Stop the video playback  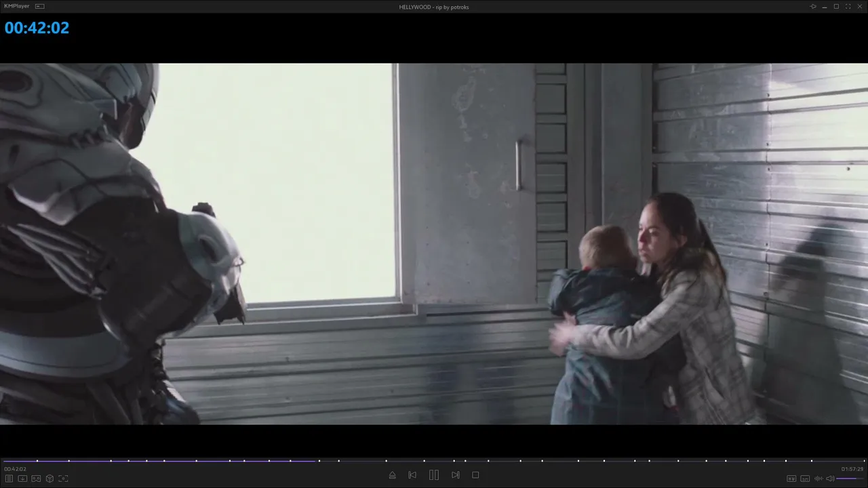(475, 475)
